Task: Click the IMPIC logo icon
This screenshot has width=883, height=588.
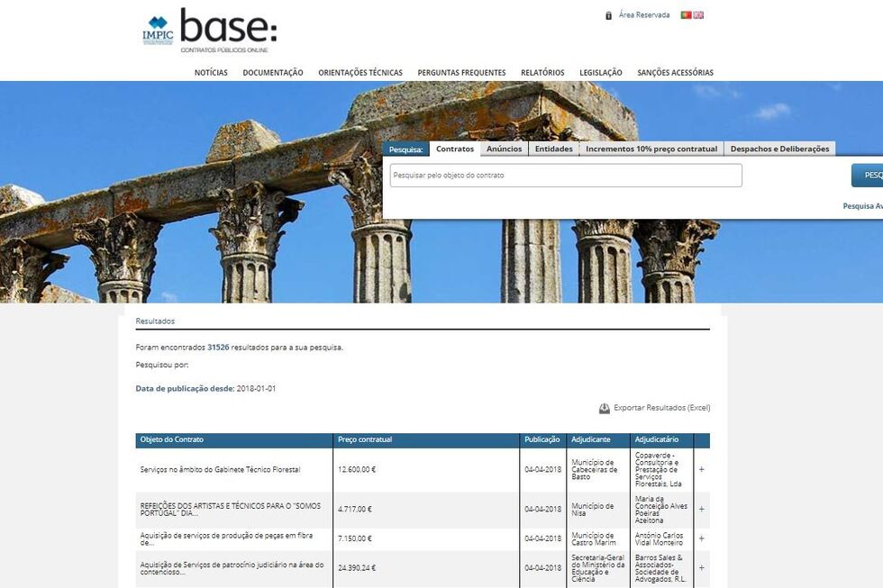Action: (x=158, y=30)
